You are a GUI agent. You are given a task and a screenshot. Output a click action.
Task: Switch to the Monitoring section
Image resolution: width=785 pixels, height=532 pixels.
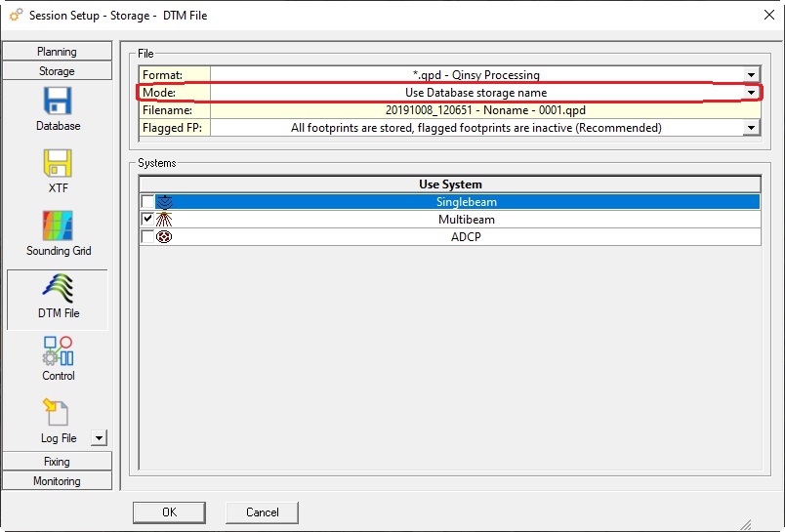pyautogui.click(x=57, y=481)
